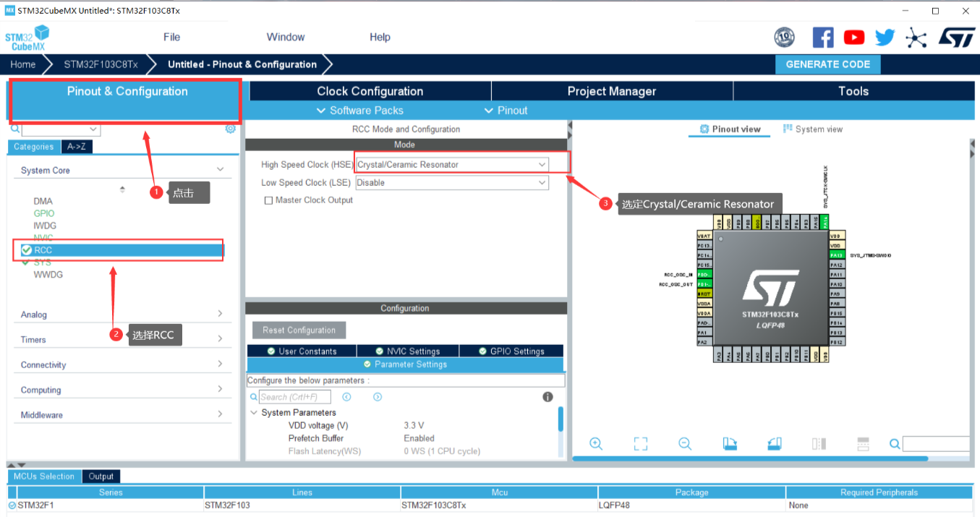Open the User Constants tab

pyautogui.click(x=301, y=351)
